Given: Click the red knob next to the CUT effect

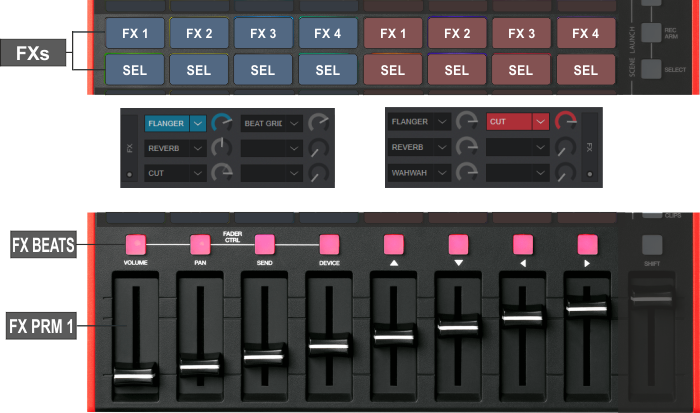Looking at the screenshot, I should 567,123.
